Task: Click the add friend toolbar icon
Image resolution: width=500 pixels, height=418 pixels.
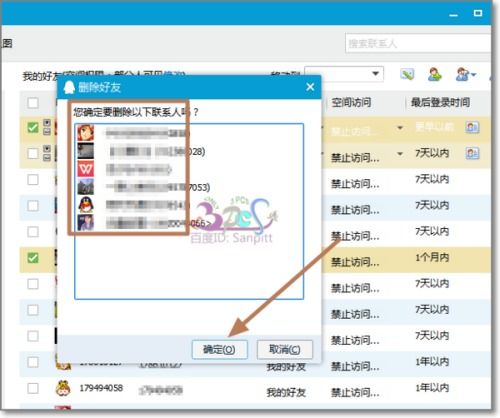Action: (435, 74)
